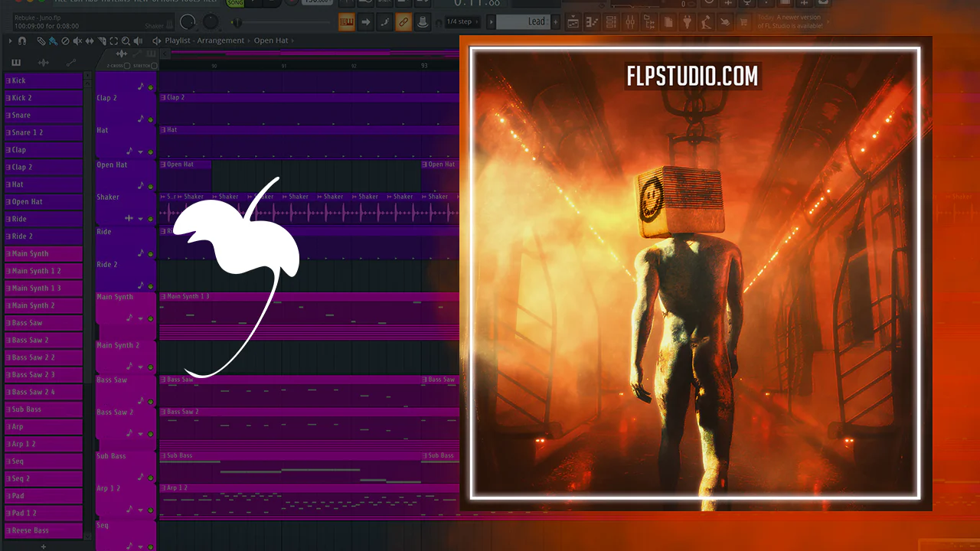The height and width of the screenshot is (551, 980).
Task: Select the Snare 1 2 pattern in picker list
Action: point(43,132)
